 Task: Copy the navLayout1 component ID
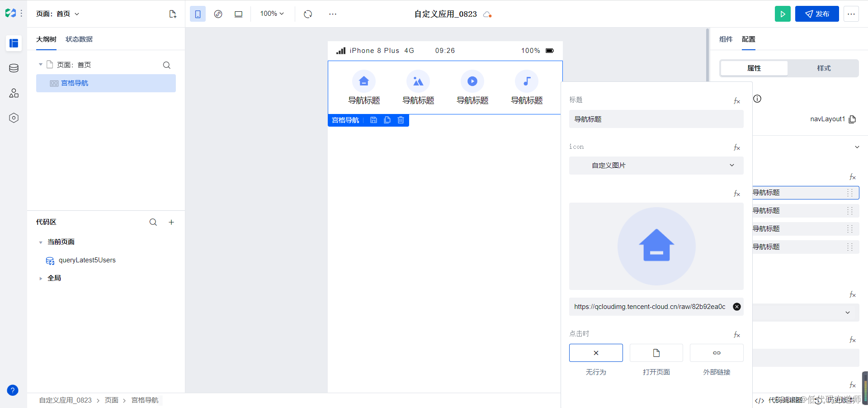(852, 119)
